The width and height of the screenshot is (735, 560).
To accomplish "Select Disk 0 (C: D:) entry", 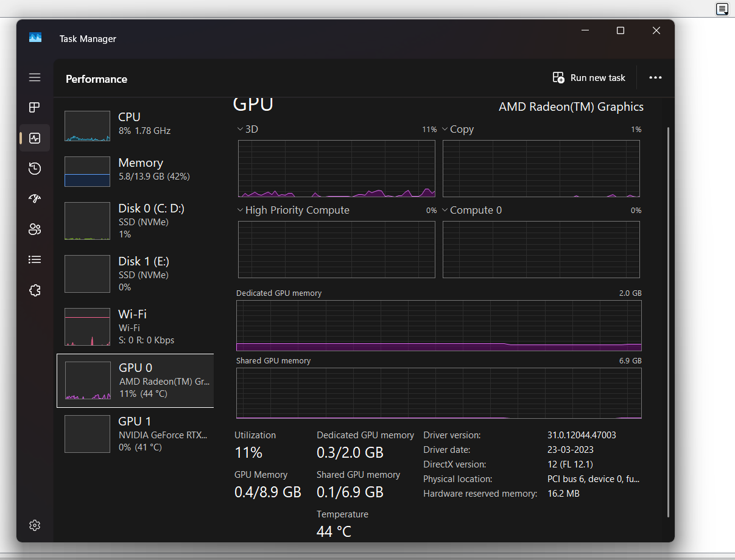I will point(135,221).
